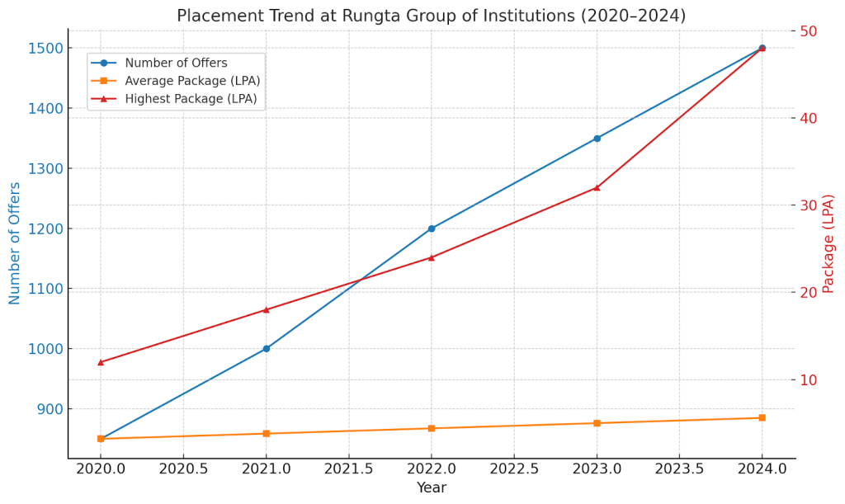This screenshot has width=845, height=504.
Task: Click the 2022.5 tick label on x-axis
Action: (513, 468)
